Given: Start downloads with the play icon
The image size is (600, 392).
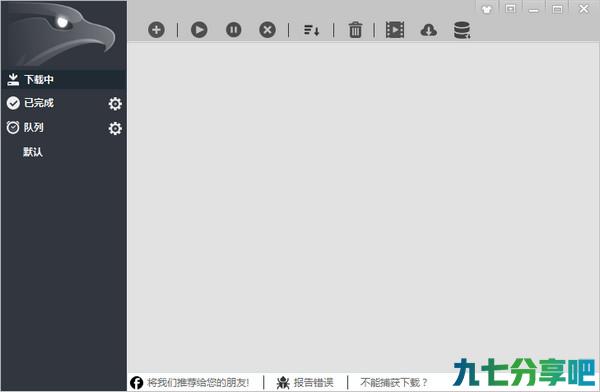Looking at the screenshot, I should (199, 30).
